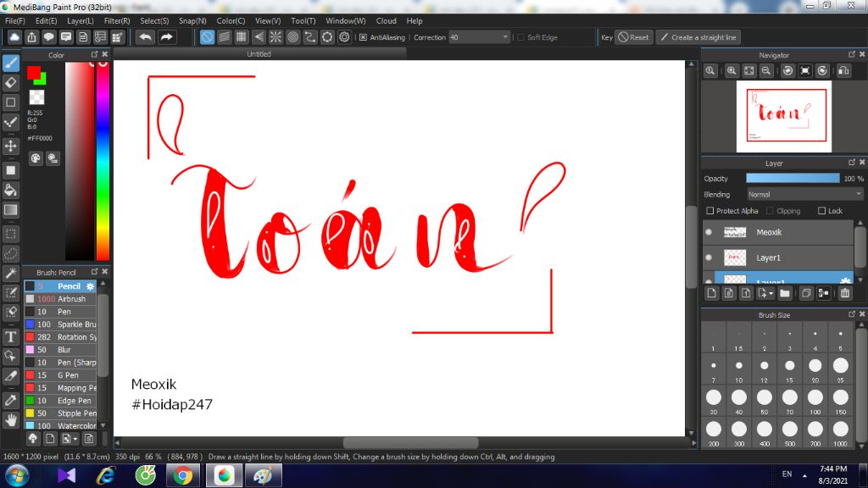Select the Watercolor brush

tap(60, 426)
